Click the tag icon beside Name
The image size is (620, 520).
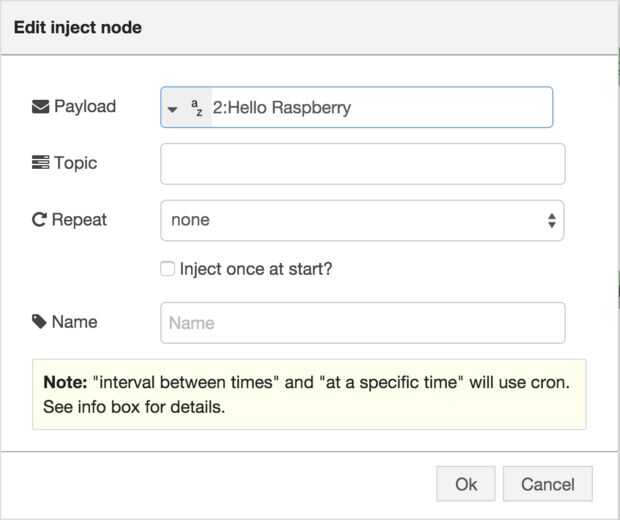(40, 322)
